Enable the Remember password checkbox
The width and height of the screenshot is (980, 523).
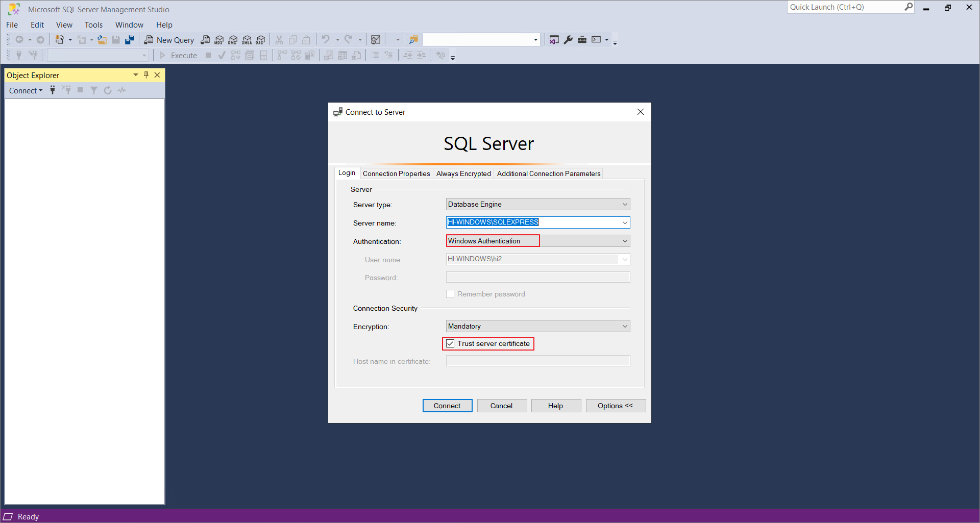[x=450, y=294]
